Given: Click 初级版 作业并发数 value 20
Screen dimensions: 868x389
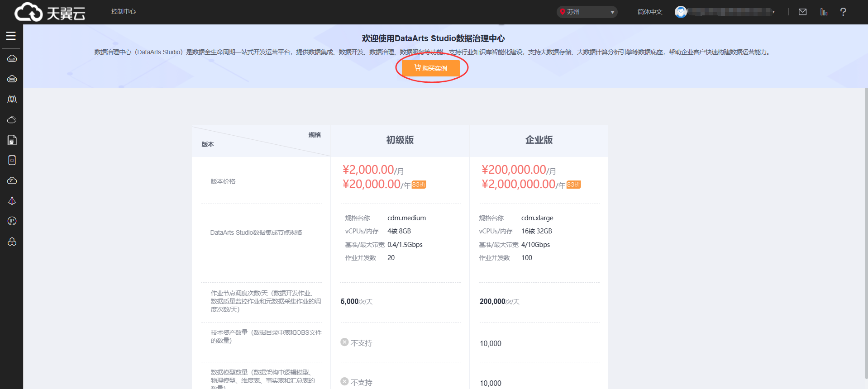Looking at the screenshot, I should pyautogui.click(x=391, y=258).
